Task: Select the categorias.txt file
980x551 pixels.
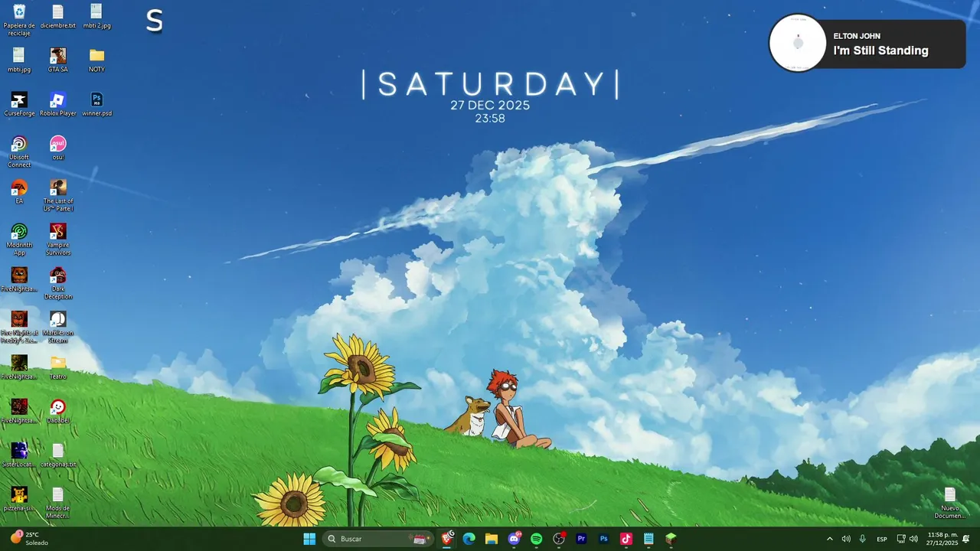Action: click(58, 455)
